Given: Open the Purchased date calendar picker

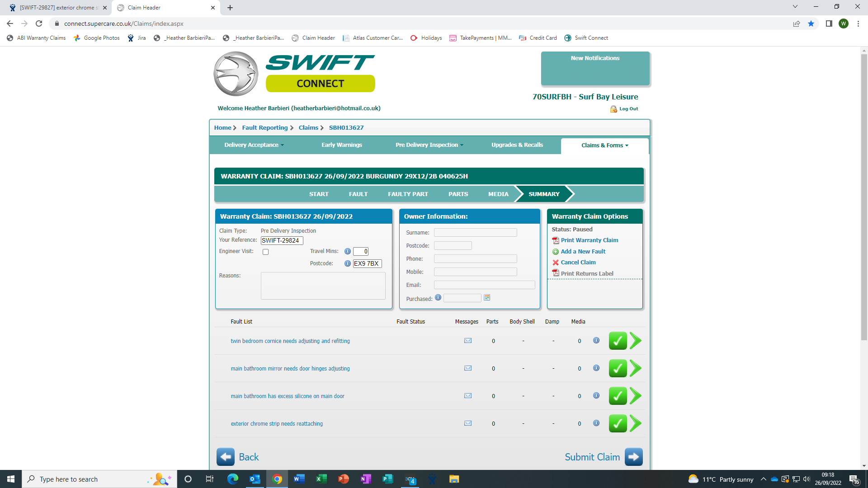Looking at the screenshot, I should (x=487, y=298).
